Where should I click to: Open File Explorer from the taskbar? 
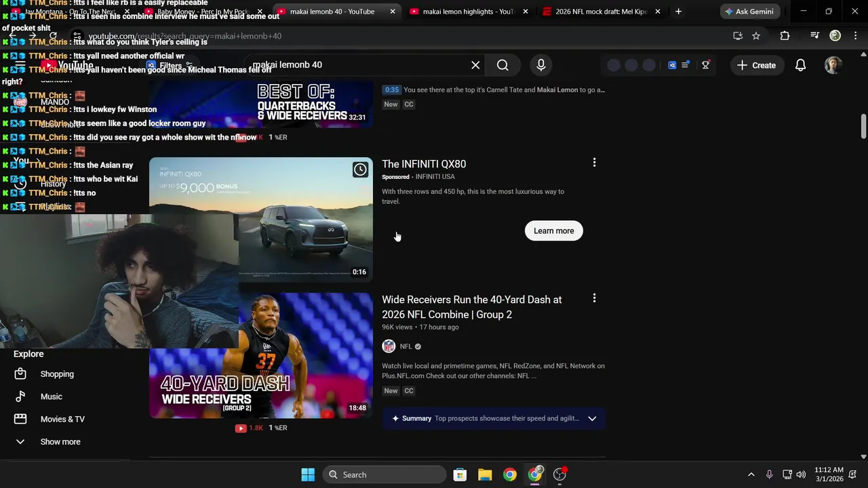click(x=485, y=474)
